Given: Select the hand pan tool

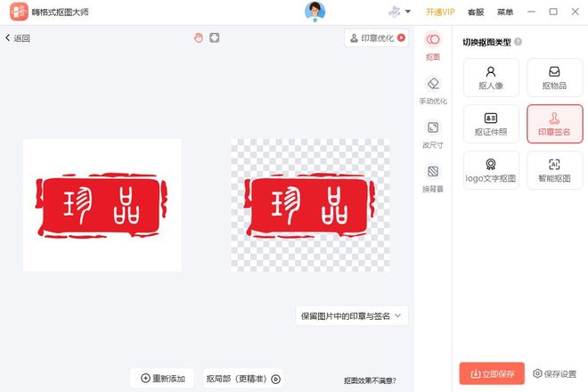Looking at the screenshot, I should tap(199, 37).
